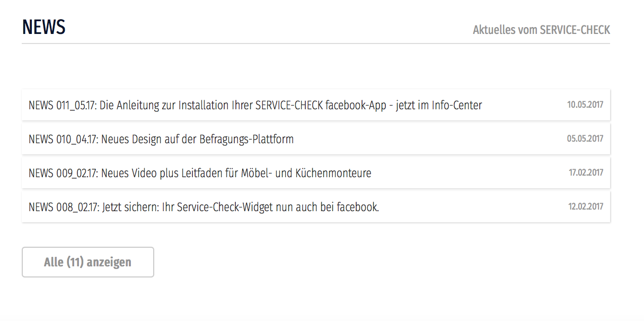The image size is (644, 321).
Task: Click SERVICE-CHECK in the news 011 headline
Action: pyautogui.click(x=289, y=105)
